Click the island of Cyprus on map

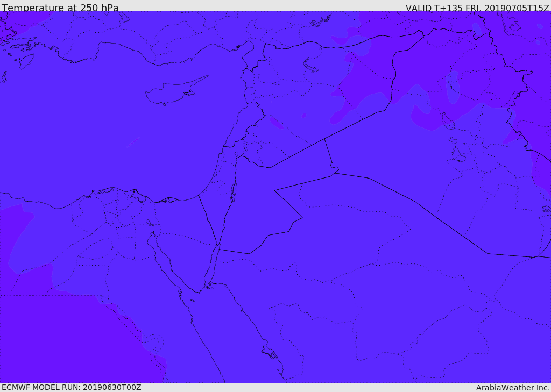click(x=176, y=91)
